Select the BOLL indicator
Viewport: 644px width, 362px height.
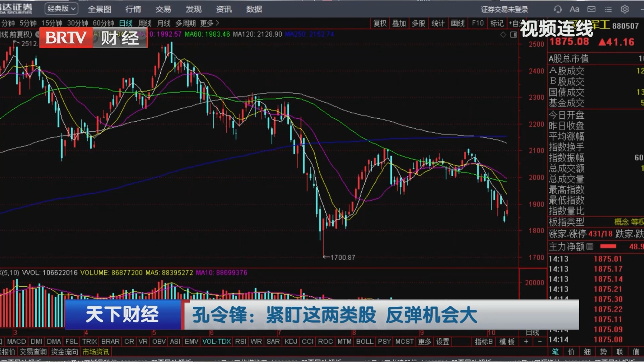click(x=365, y=342)
